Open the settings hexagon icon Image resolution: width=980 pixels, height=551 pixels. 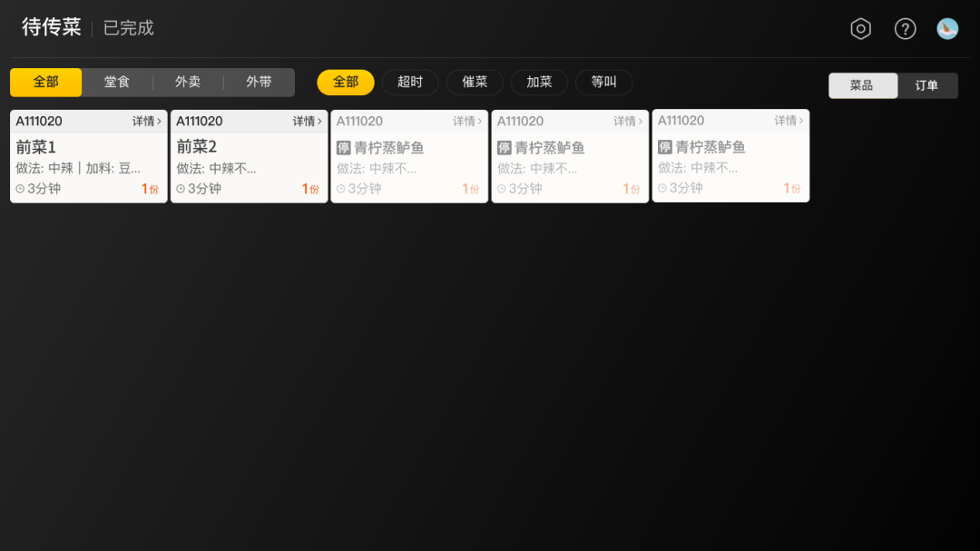pos(860,29)
